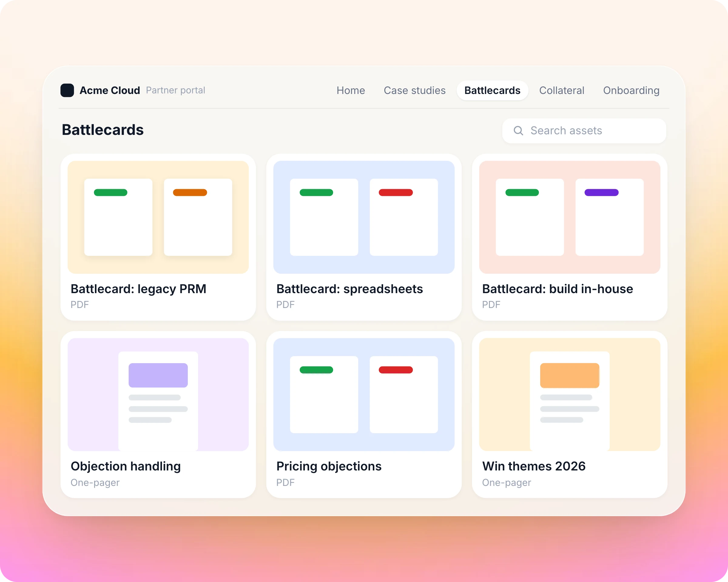Screen dimensions: 728x582
Task: Click the 'Objection handling' title
Action: [126, 467]
